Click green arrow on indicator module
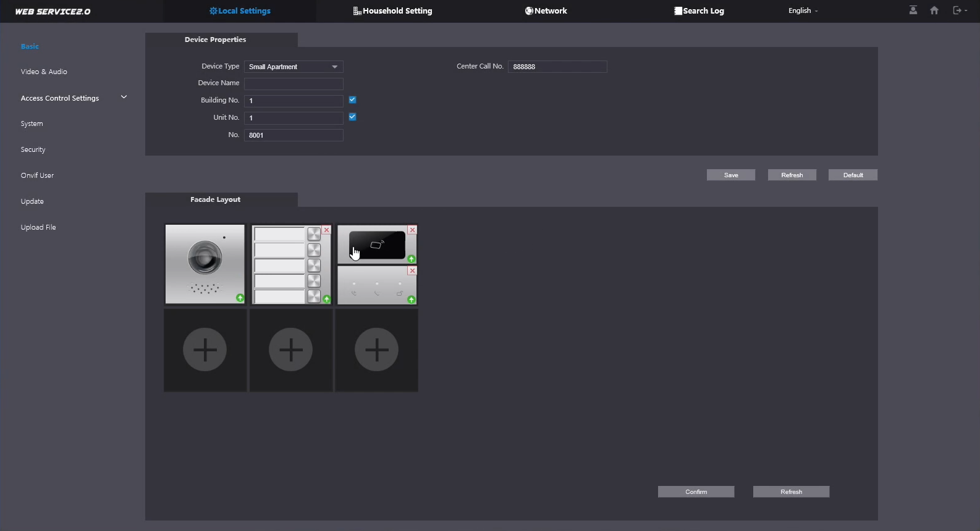The width and height of the screenshot is (980, 531). (412, 299)
